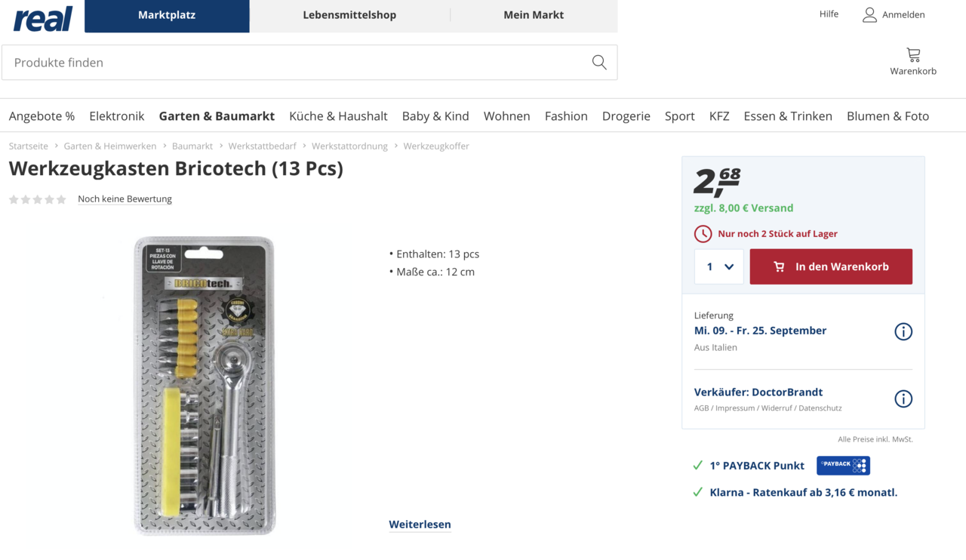Open the Werkstattbedarf breadcrumb link
This screenshot has height=560, width=966.
[x=263, y=146]
